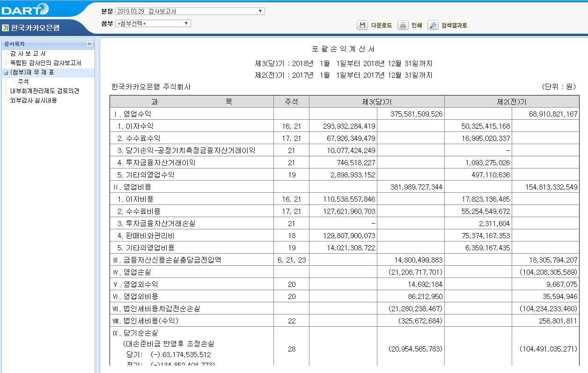
Task: Open the 본문 document dropdown
Action: pos(190,11)
